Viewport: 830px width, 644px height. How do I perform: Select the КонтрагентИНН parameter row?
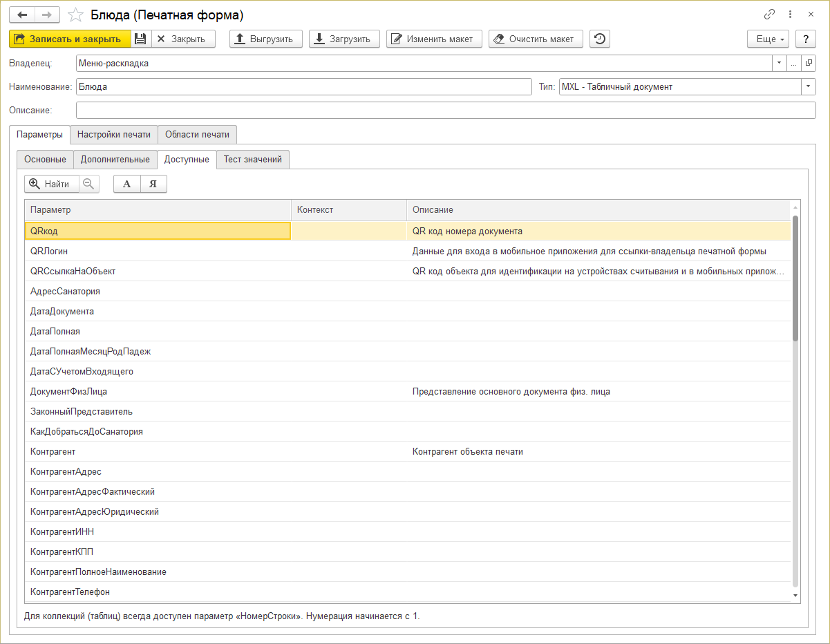62,532
